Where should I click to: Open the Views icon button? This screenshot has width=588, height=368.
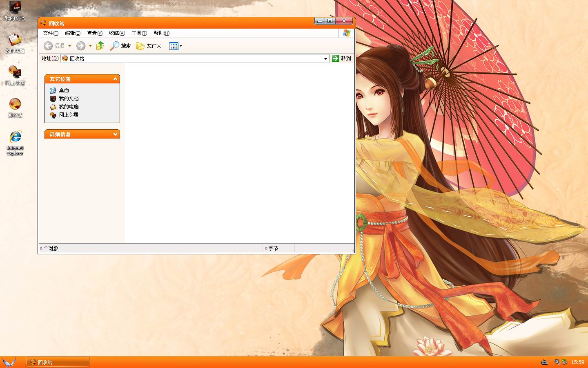point(174,46)
